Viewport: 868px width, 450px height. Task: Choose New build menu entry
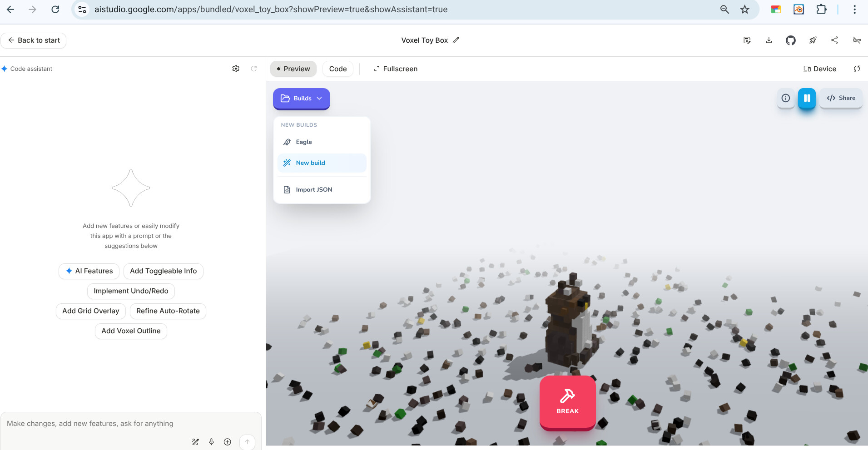(311, 163)
